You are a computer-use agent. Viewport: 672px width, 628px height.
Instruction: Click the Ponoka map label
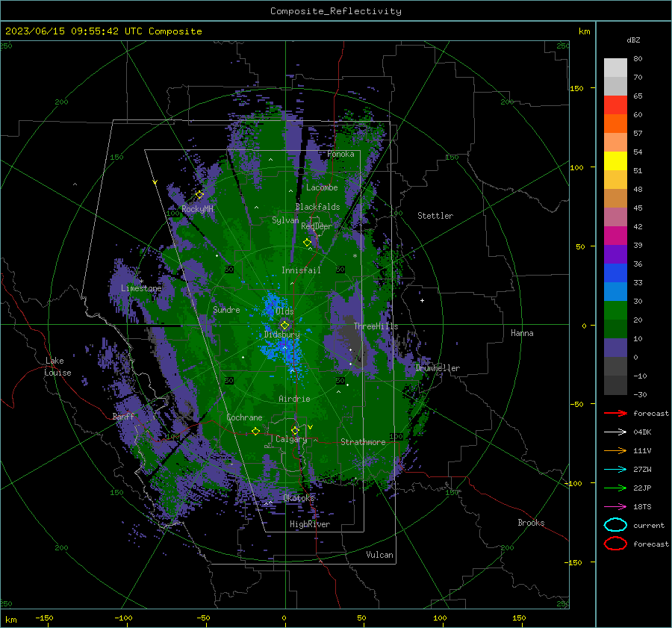click(x=340, y=154)
